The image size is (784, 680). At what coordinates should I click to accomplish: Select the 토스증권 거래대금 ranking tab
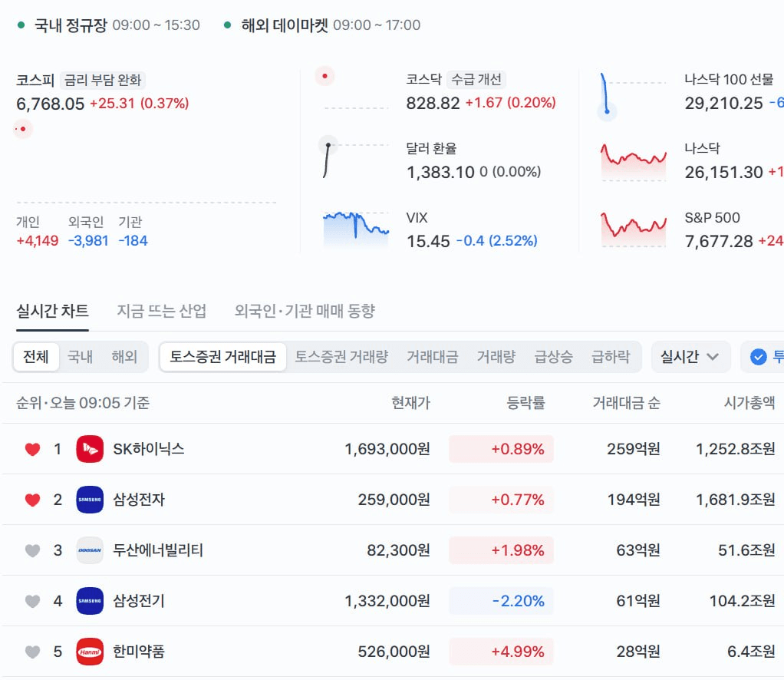click(223, 357)
